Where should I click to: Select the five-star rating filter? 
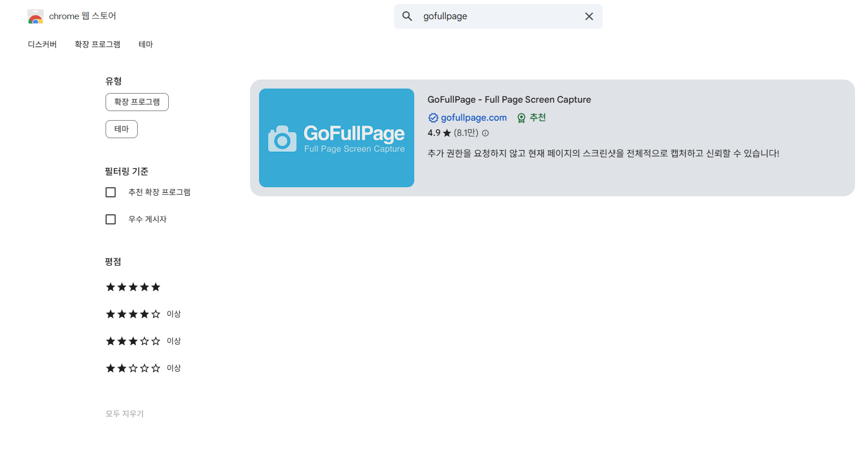click(x=133, y=287)
